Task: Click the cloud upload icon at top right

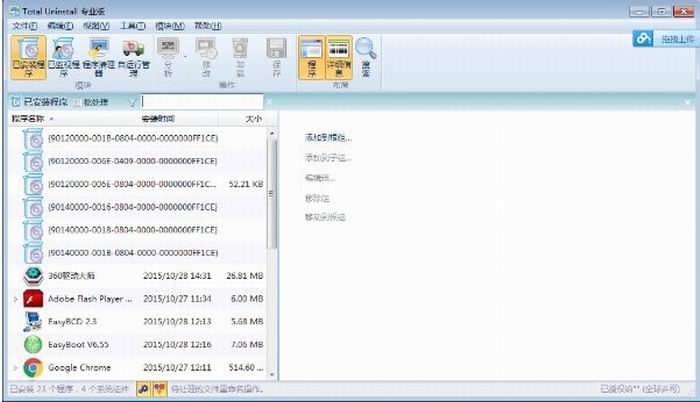Action: click(x=643, y=39)
